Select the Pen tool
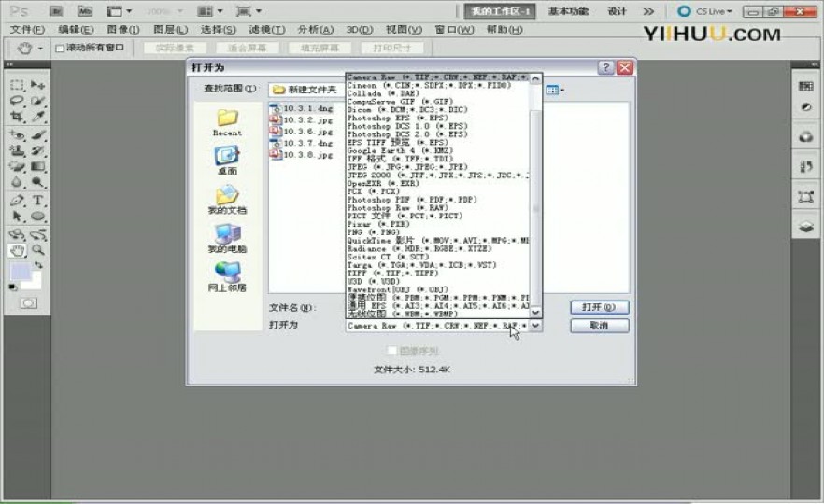 click(17, 200)
